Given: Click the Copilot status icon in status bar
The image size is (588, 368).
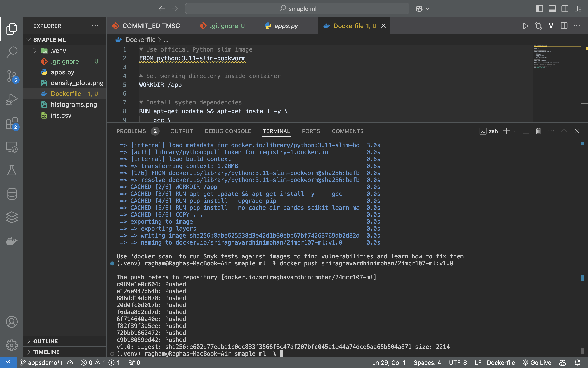Looking at the screenshot, I should point(562,363).
